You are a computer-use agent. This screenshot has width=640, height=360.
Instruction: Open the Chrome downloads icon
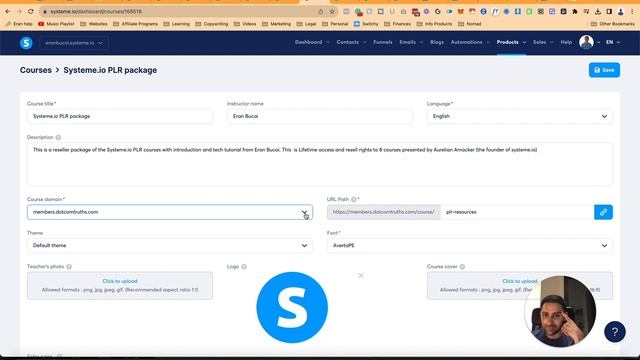pos(598,11)
